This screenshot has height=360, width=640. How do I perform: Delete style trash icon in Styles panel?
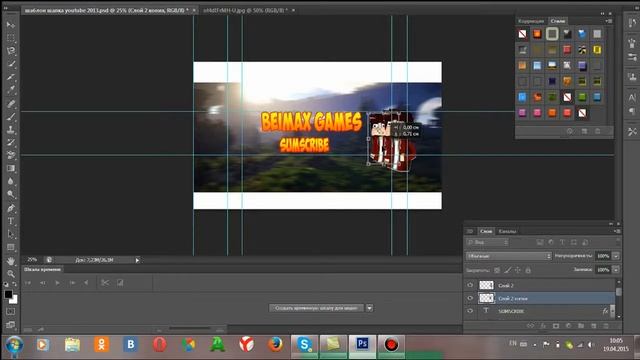click(597, 131)
